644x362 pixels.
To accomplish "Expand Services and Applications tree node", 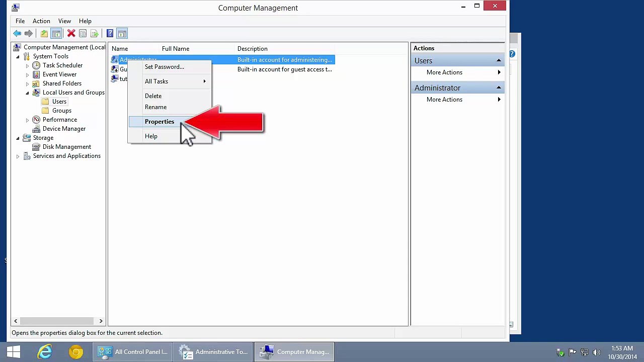I will click(x=18, y=156).
